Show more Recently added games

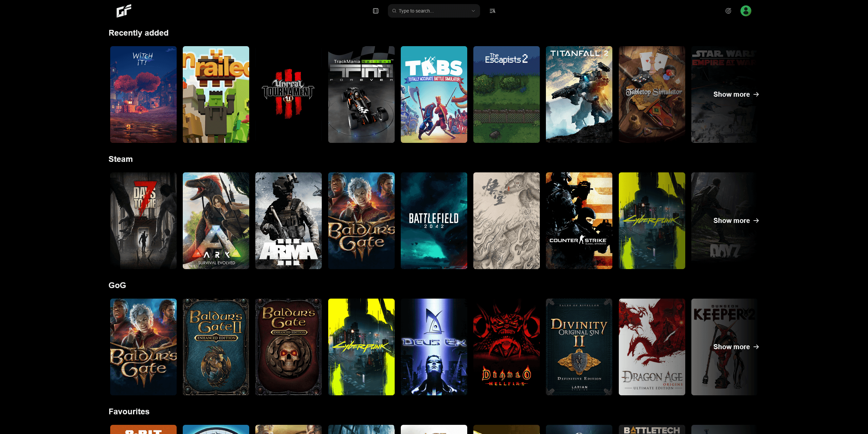(x=736, y=94)
